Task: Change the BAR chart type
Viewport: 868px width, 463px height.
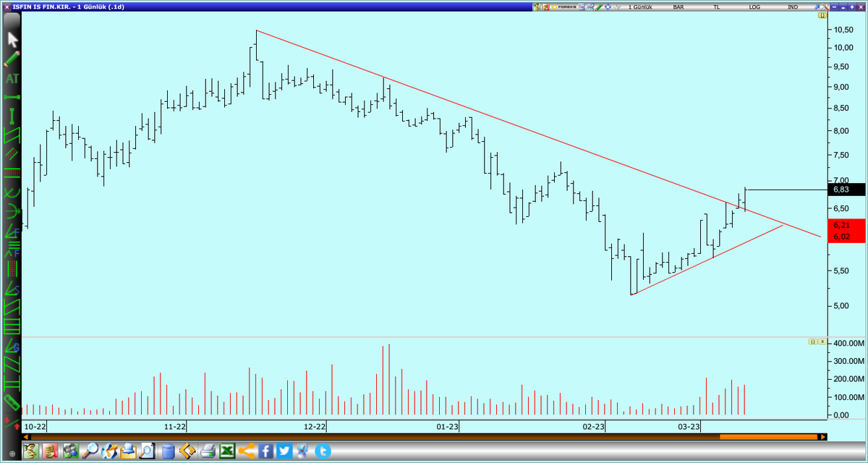Action: click(678, 7)
